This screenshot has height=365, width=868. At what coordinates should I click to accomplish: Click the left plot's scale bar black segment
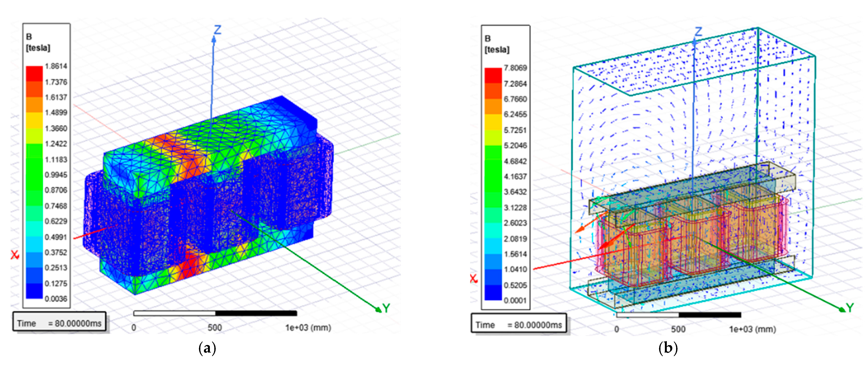coord(256,313)
